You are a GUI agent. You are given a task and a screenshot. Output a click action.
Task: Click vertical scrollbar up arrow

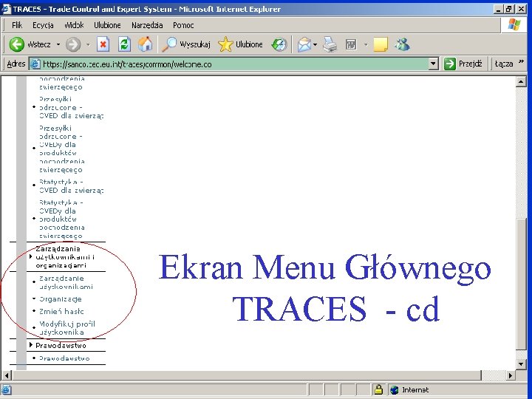pyautogui.click(x=521, y=81)
